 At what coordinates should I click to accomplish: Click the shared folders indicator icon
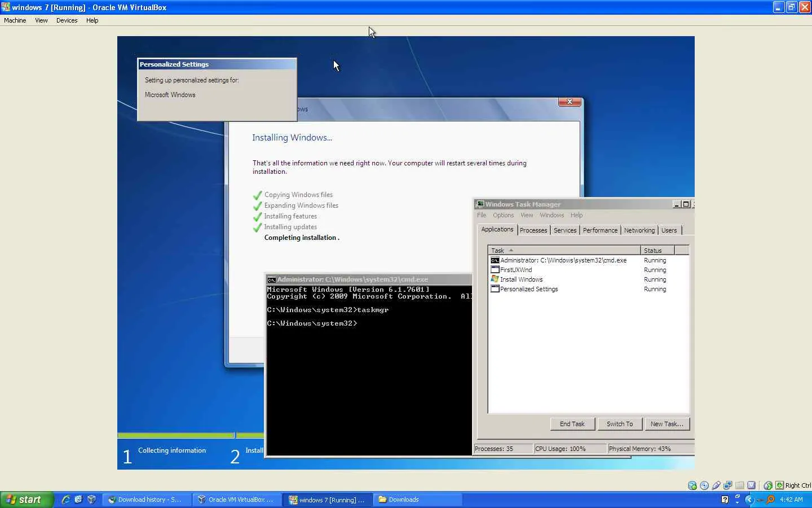point(740,485)
